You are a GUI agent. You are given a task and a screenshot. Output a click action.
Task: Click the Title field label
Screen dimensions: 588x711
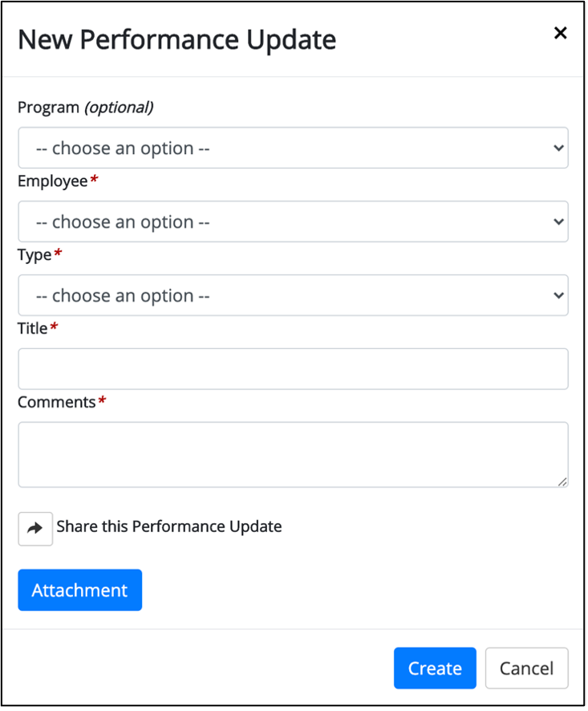pyautogui.click(x=32, y=328)
